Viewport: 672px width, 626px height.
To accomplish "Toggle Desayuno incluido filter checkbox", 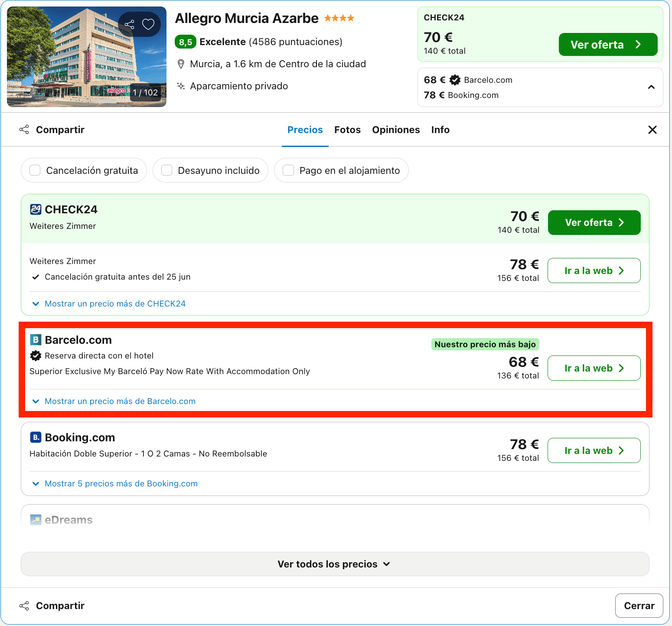I will (x=167, y=170).
